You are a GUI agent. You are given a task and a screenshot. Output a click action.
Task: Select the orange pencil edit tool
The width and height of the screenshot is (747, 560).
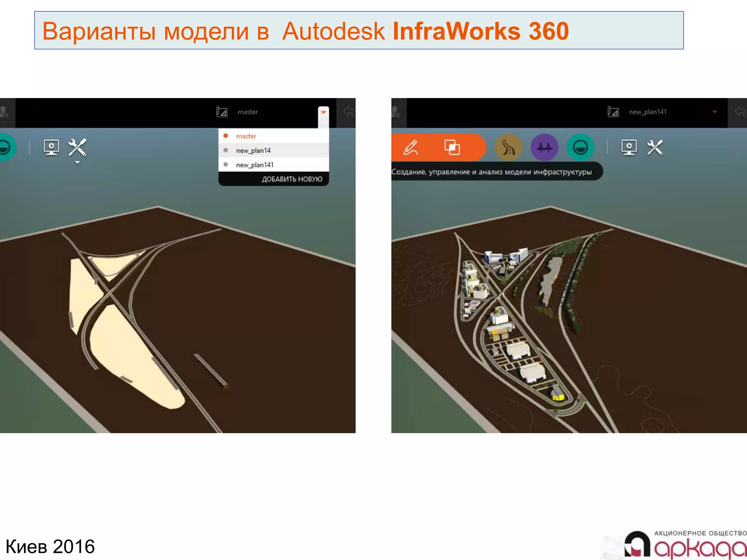pyautogui.click(x=411, y=148)
